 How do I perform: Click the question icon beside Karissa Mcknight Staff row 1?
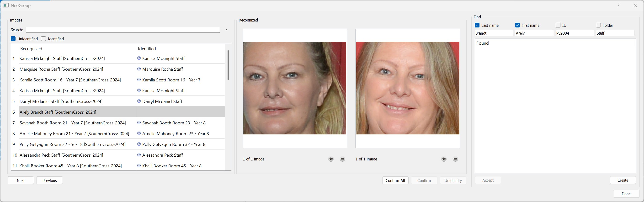click(x=139, y=58)
